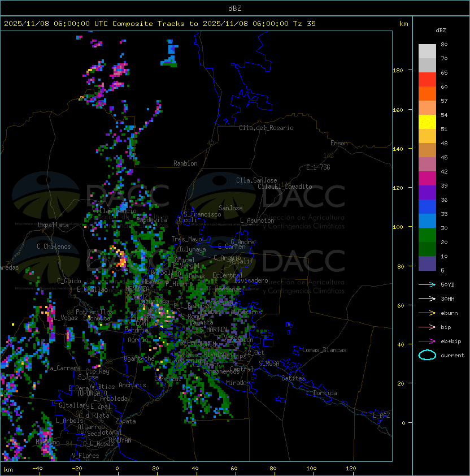Image resolution: width=470 pixels, height=476 pixels.
Task: Select the 42 dBZ magenta swatch
Action: point(427,178)
